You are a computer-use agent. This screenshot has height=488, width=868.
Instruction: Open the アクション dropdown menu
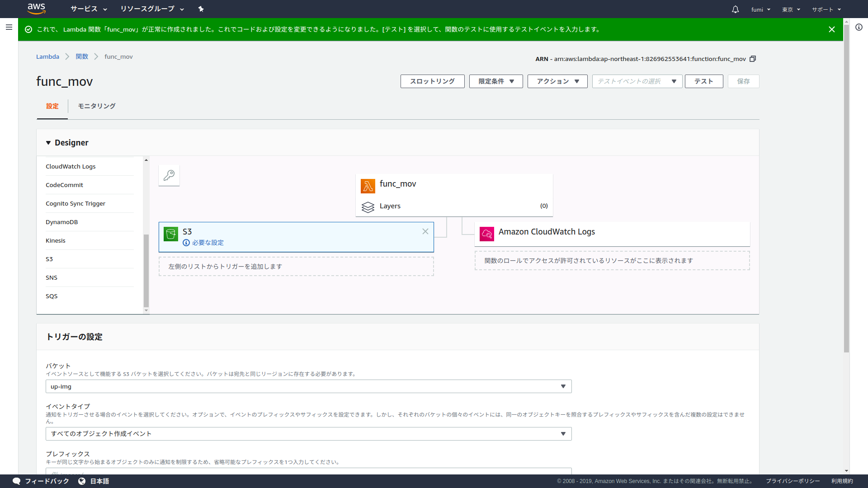(557, 81)
